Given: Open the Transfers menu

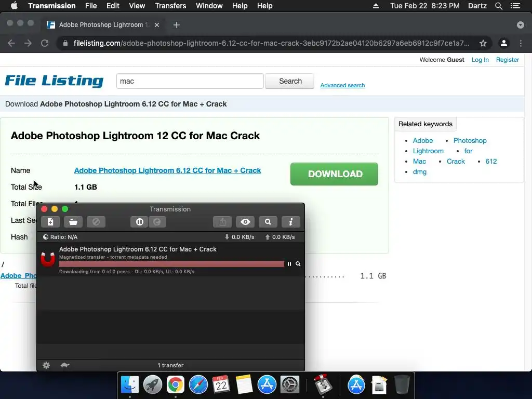Looking at the screenshot, I should point(170,6).
